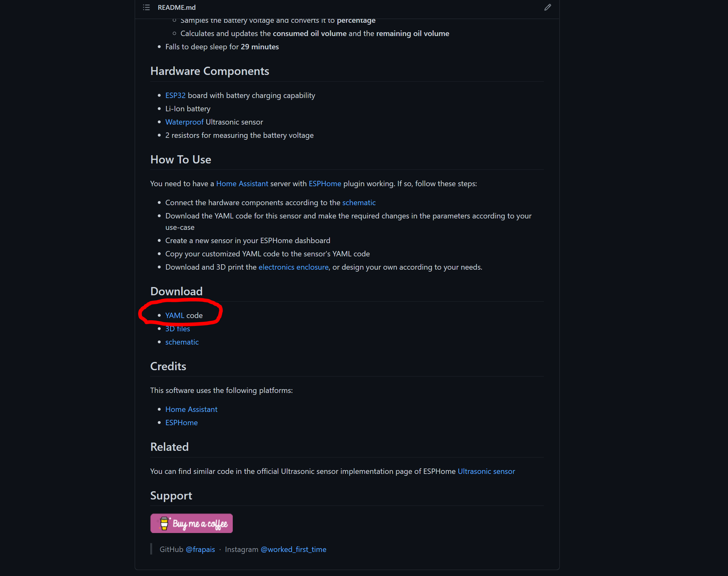
Task: Open the @frapais GitHub profile link
Action: coord(201,549)
